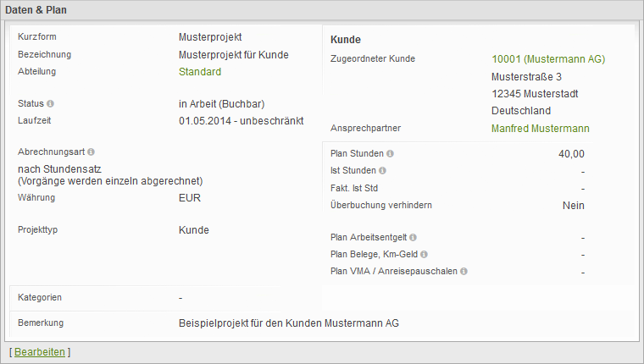644x364 pixels.
Task: Open the customer link 10001 (Mustermann AG)
Action: [548, 59]
